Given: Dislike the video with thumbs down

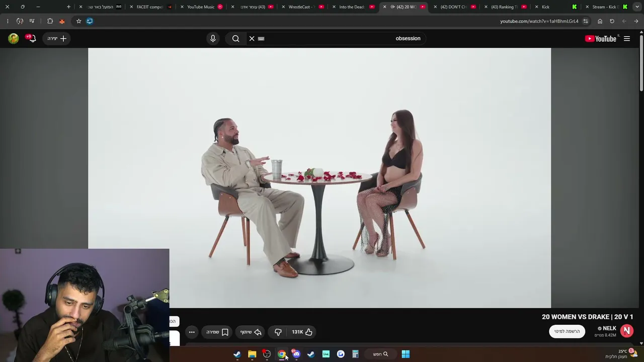Looking at the screenshot, I should 278,332.
